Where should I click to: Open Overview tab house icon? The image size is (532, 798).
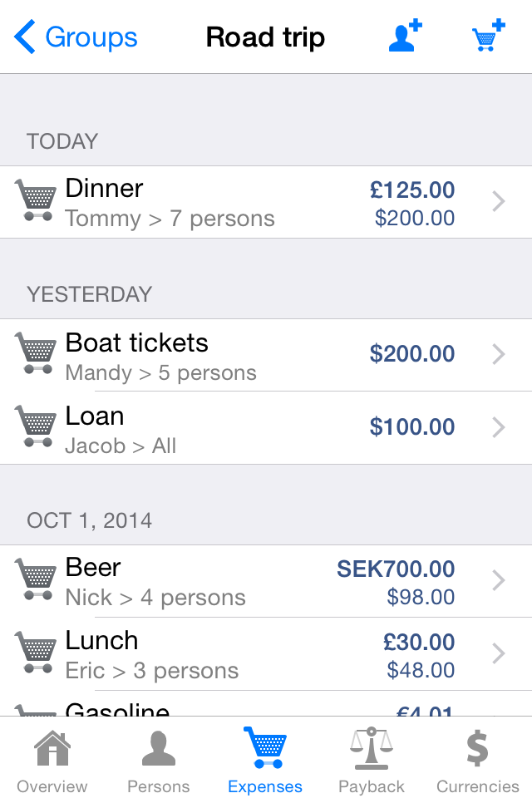52,748
